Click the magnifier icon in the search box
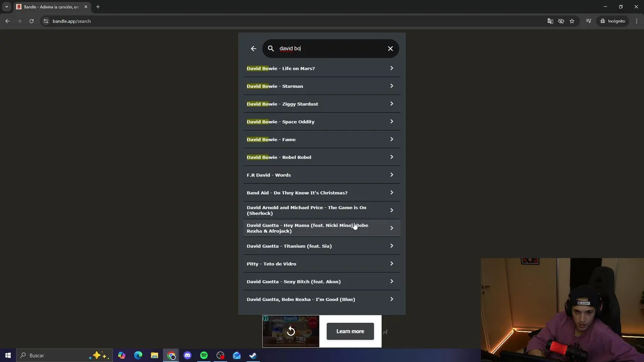The height and width of the screenshot is (362, 644). click(x=271, y=49)
